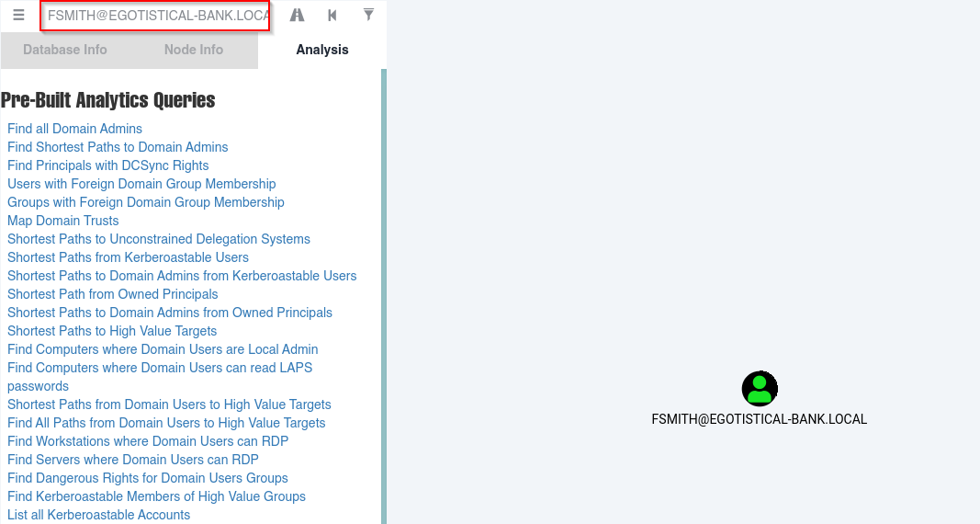
Task: Click the Analysis panel vertical scrollbar
Action: [384, 296]
